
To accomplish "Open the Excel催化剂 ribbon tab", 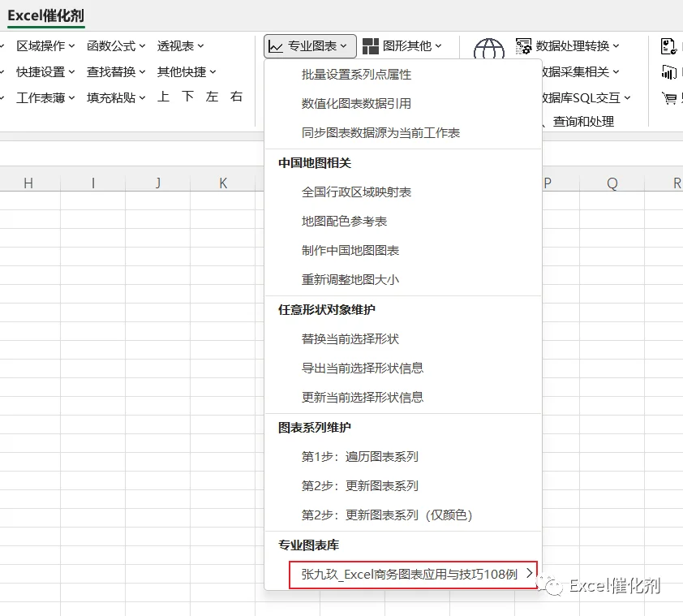I will (45, 15).
